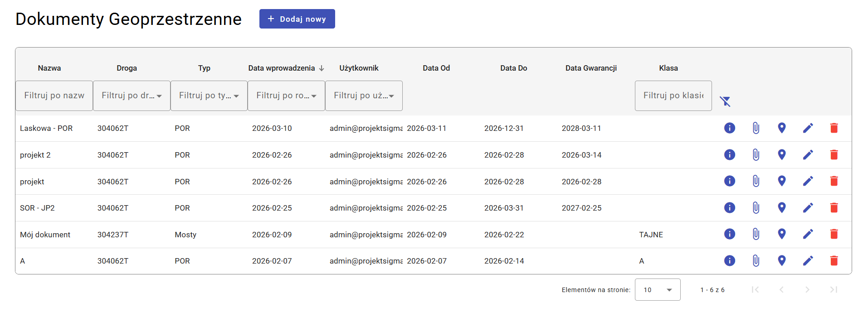Sort by Nazwa column header
868x317 pixels.
click(x=49, y=68)
